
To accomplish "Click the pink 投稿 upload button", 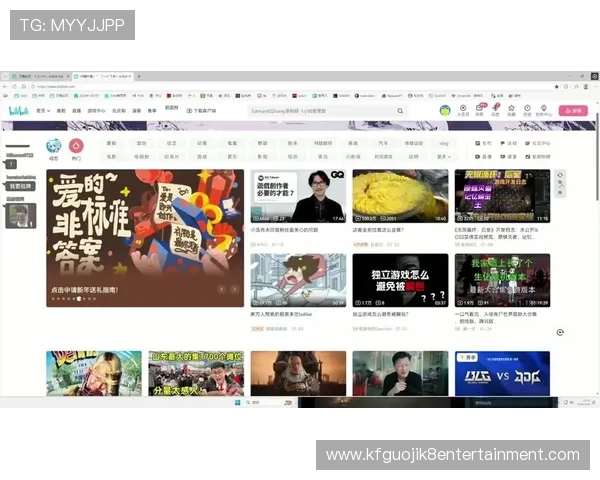I will click(x=573, y=111).
